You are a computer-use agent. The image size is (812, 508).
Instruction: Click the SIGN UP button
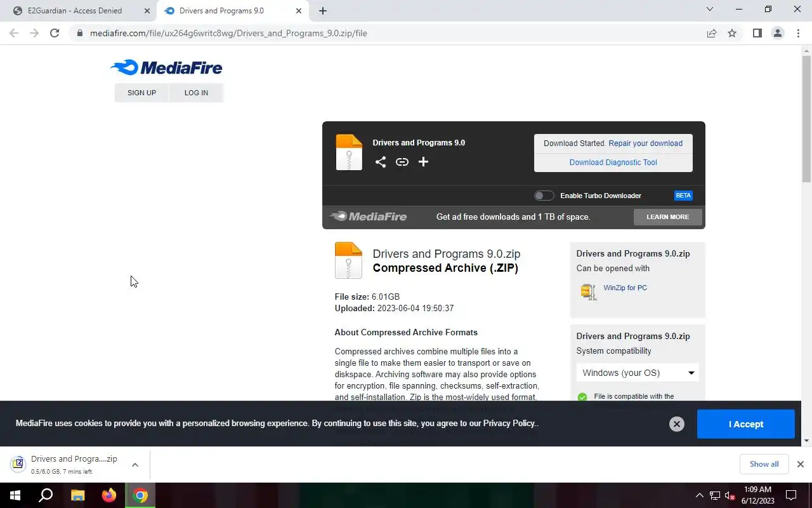point(141,93)
